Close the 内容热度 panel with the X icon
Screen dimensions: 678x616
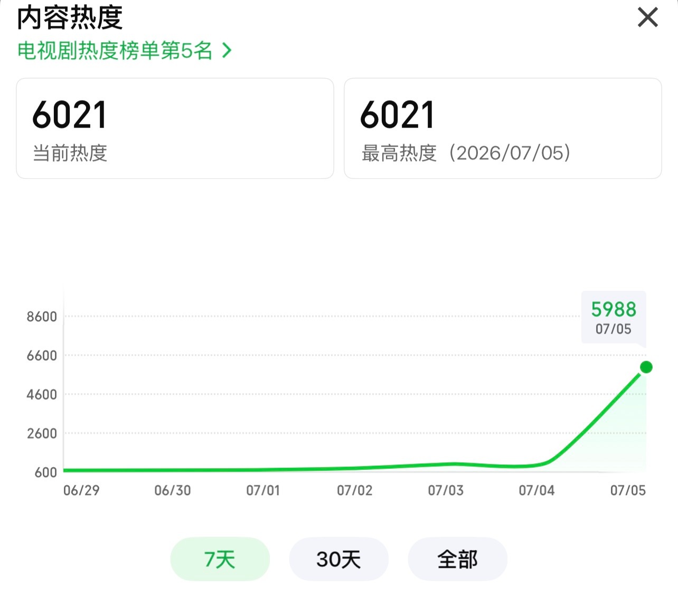pyautogui.click(x=648, y=17)
